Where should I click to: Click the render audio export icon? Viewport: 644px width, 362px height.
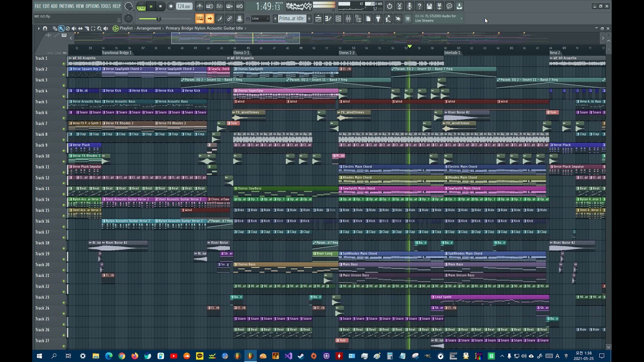click(x=439, y=7)
